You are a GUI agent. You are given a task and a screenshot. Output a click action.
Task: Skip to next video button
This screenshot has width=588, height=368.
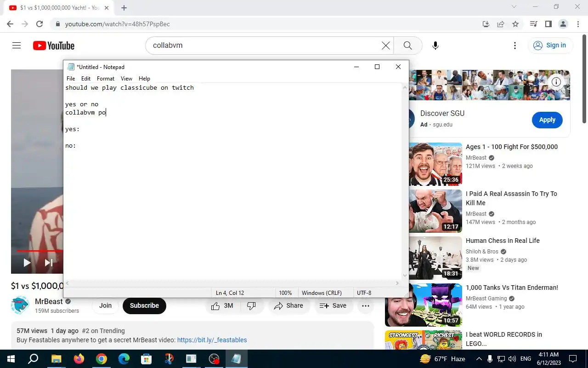pos(49,263)
